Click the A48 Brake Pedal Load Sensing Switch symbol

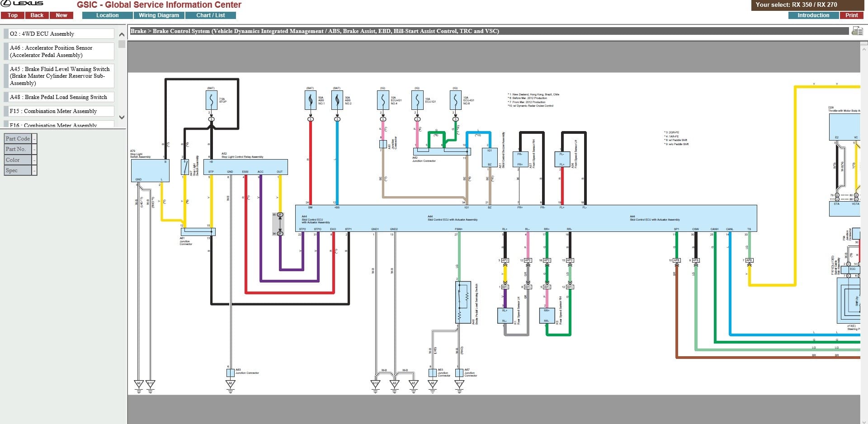(463, 302)
